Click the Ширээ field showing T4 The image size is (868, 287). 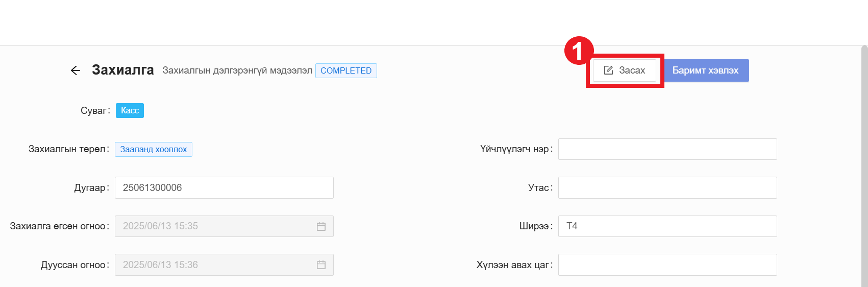coord(667,226)
